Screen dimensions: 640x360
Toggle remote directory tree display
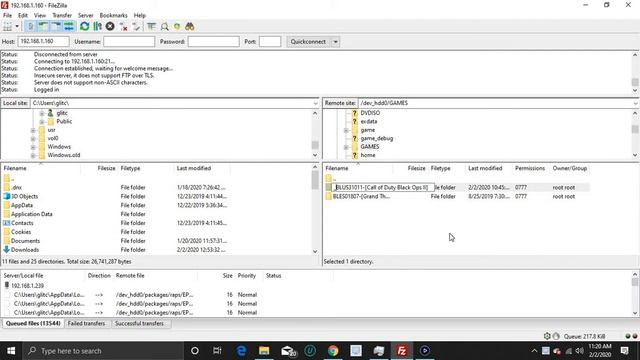(x=56, y=27)
